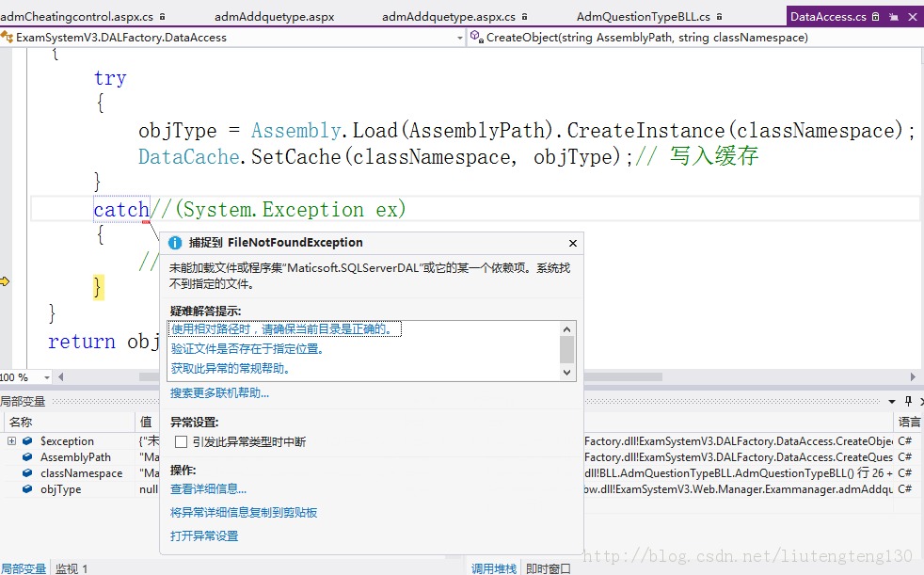This screenshot has width=924, height=575.
Task: Switch to the 监视 1 tab
Action: [x=72, y=568]
